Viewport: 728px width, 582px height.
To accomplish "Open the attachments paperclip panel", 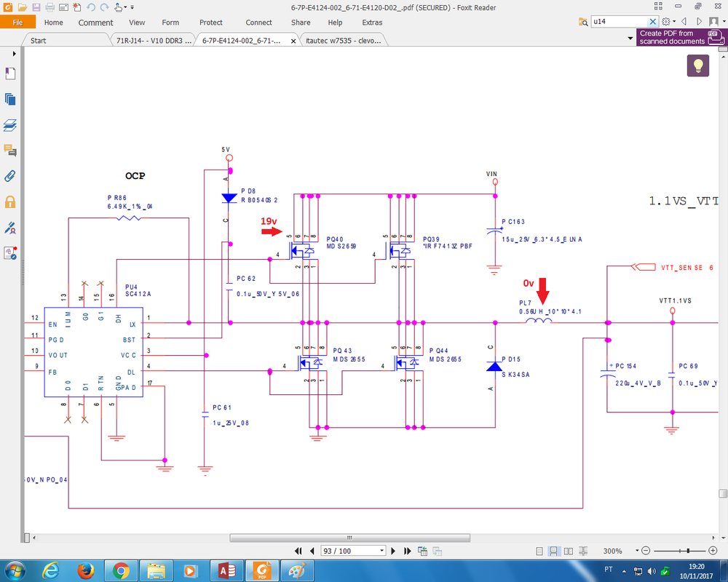I will pyautogui.click(x=10, y=175).
